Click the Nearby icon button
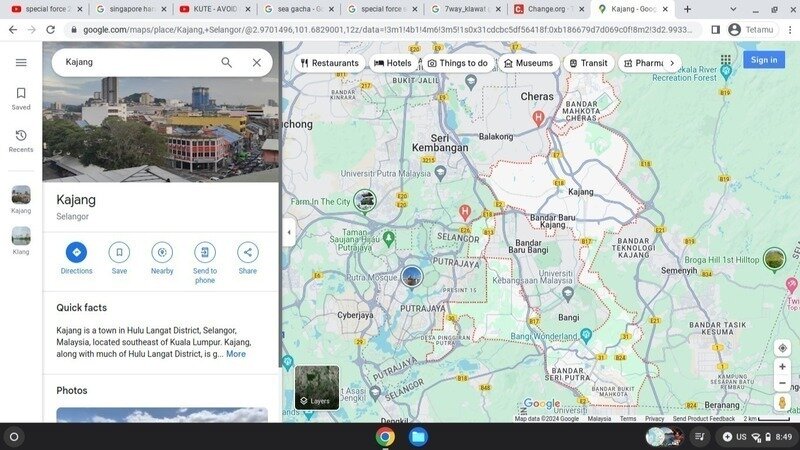This screenshot has height=450, width=800. tap(162, 252)
